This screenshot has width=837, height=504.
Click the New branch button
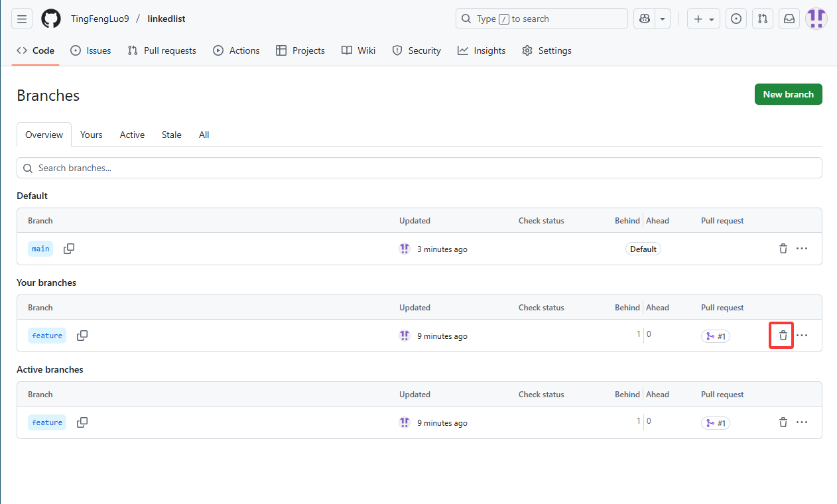click(x=788, y=94)
